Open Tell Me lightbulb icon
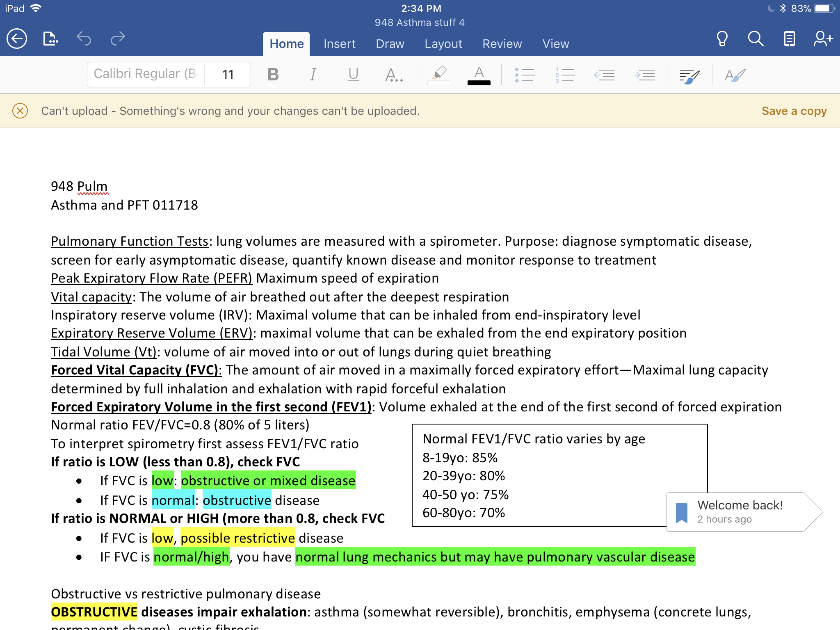Screen dimensions: 840x630 722,39
